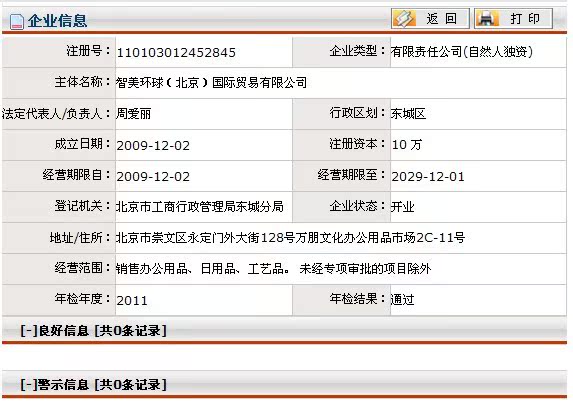Click the inspection result 通过
The width and height of the screenshot is (573, 401).
[x=402, y=300]
